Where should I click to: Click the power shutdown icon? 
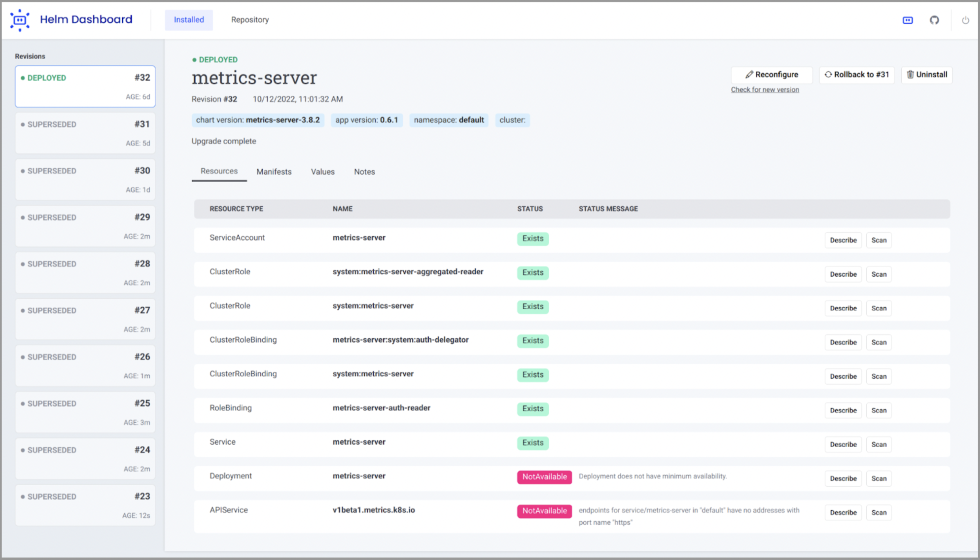965,20
